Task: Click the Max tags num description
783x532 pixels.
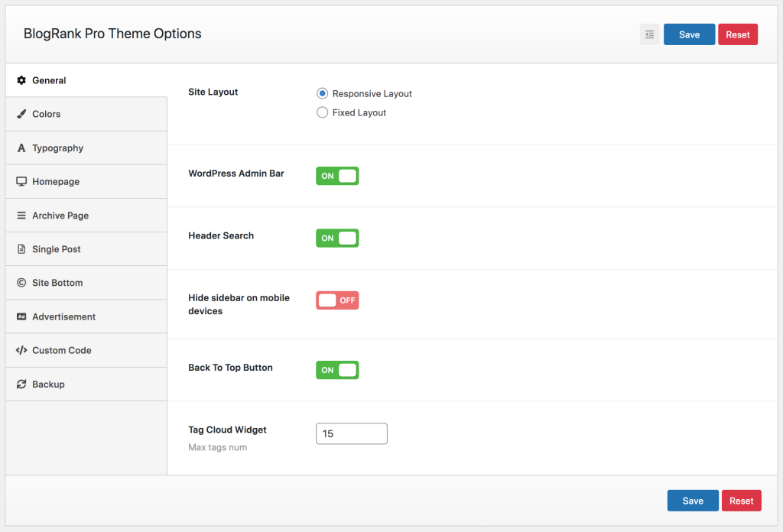Action: pyautogui.click(x=217, y=447)
